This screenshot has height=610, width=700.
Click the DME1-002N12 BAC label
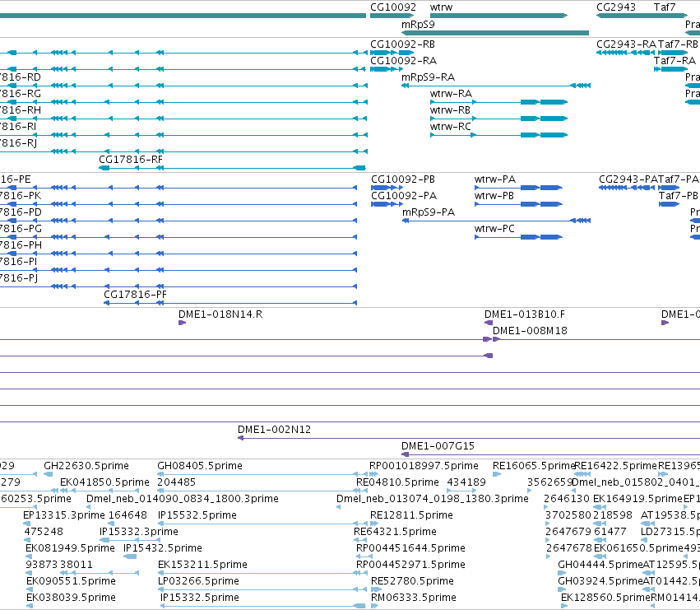click(x=274, y=430)
